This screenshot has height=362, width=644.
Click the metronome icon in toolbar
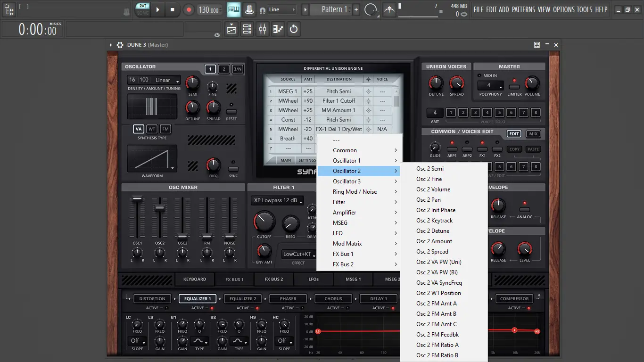tap(249, 9)
